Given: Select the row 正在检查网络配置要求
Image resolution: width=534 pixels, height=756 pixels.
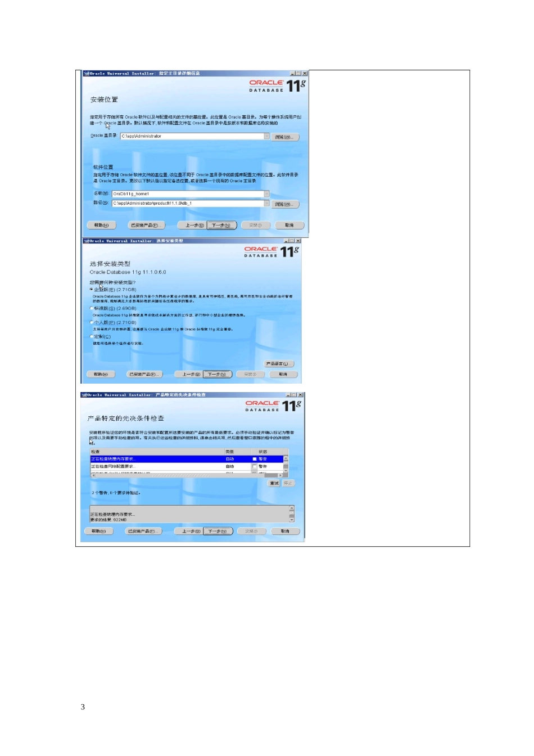Looking at the screenshot, I should pos(187,466).
